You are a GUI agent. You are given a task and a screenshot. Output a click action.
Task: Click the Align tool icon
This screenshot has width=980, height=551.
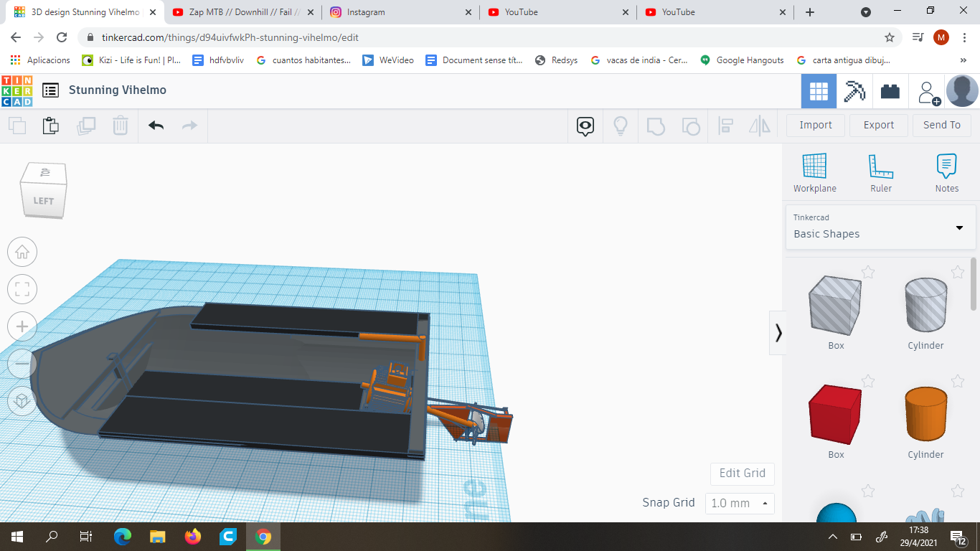tap(725, 126)
